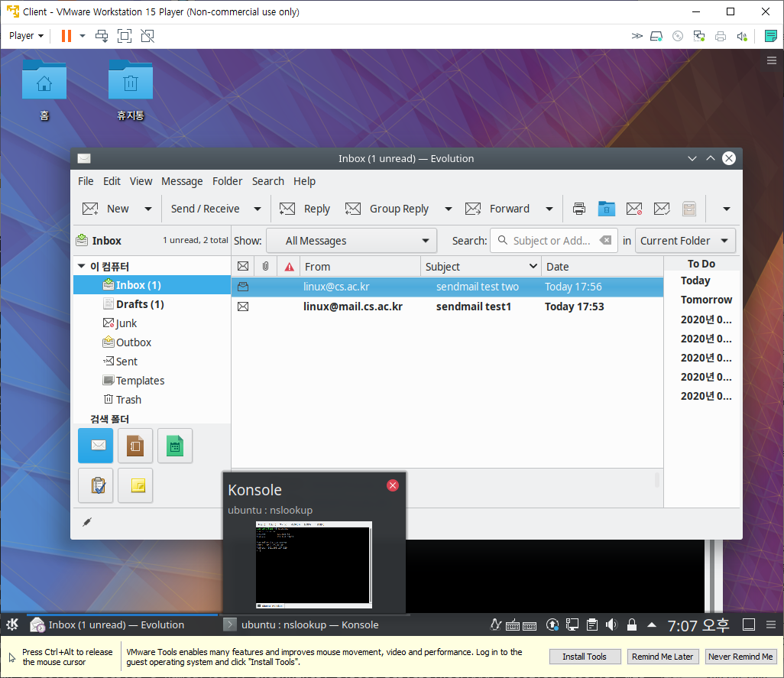
Task: Click the VMware Install Tools button
Action: [585, 657]
